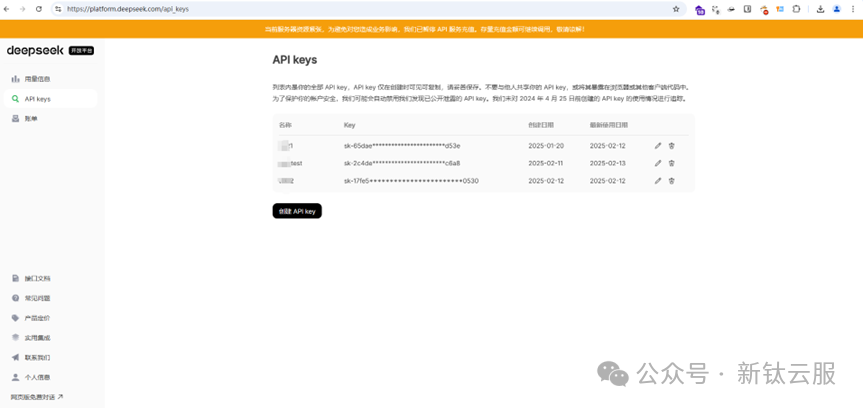Edit the key sk-65dae with pencil icon
863x408 pixels.
click(658, 146)
